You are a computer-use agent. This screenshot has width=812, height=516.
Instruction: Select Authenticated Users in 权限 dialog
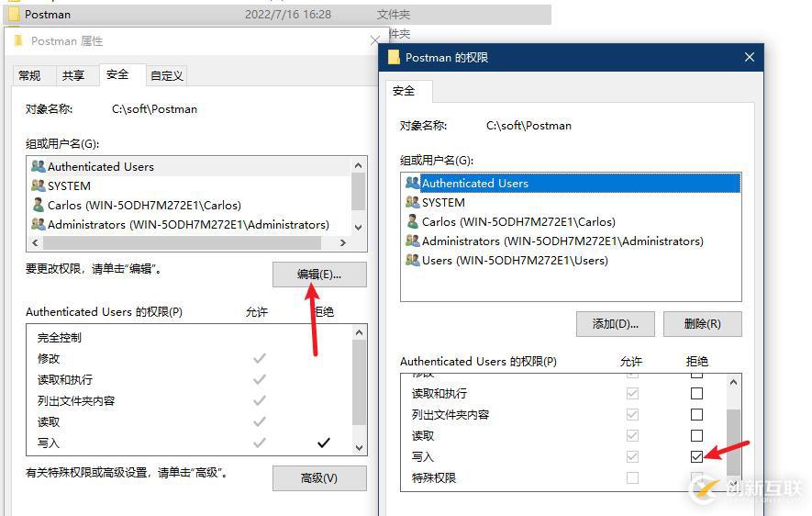[572, 183]
